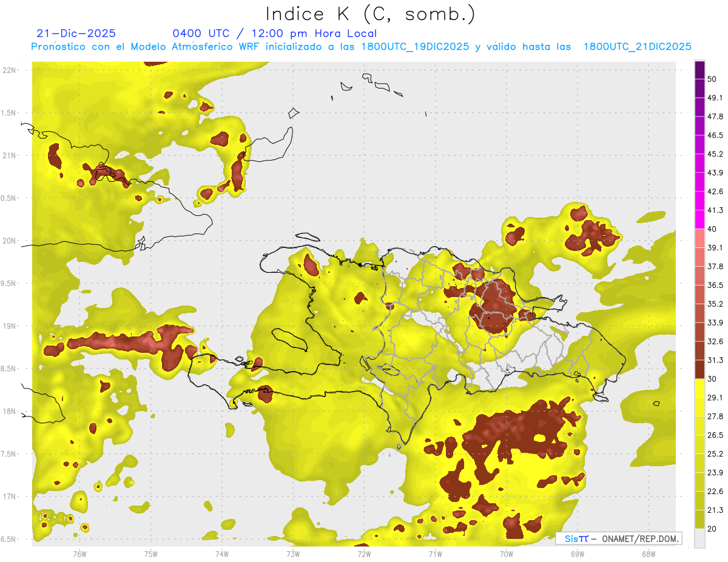Click the longitude axis label '68W'
The height and width of the screenshot is (562, 728).
coord(649,554)
